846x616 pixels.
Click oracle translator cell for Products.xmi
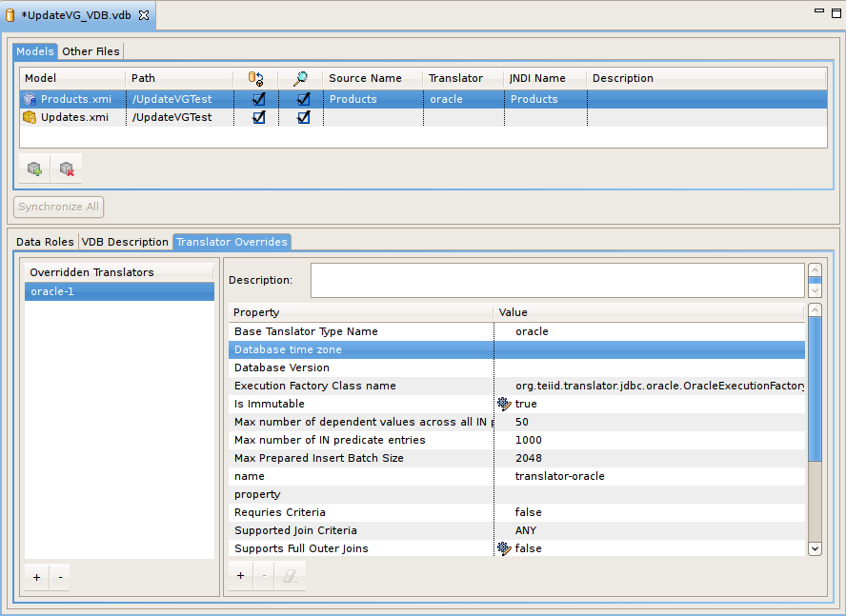[463, 99]
